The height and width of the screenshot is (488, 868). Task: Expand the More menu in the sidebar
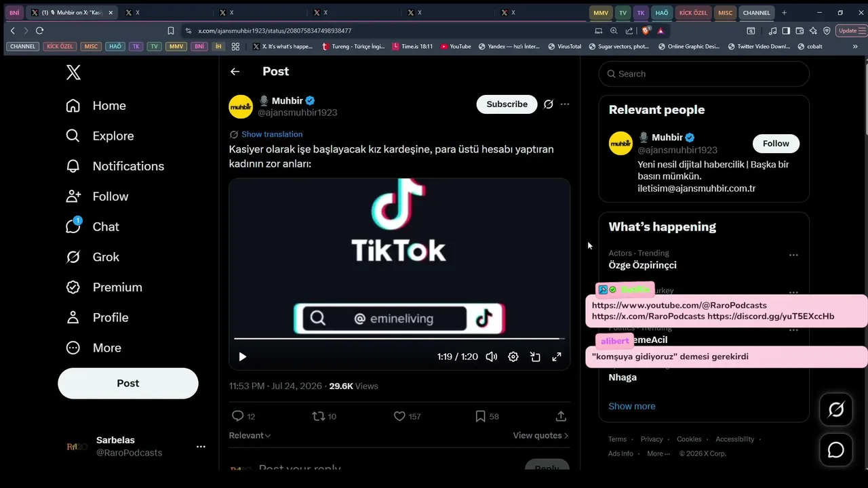(94, 348)
